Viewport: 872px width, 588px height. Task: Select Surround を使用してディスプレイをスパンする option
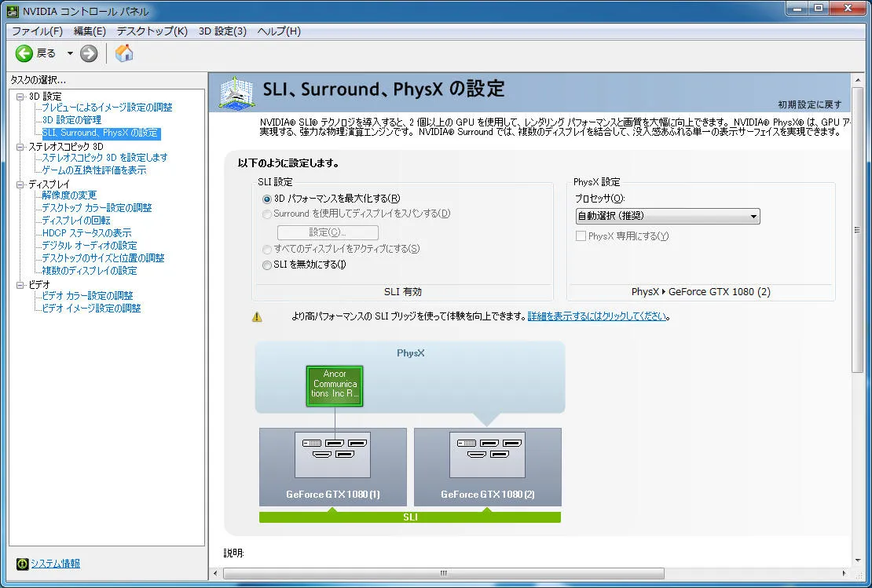click(x=267, y=214)
